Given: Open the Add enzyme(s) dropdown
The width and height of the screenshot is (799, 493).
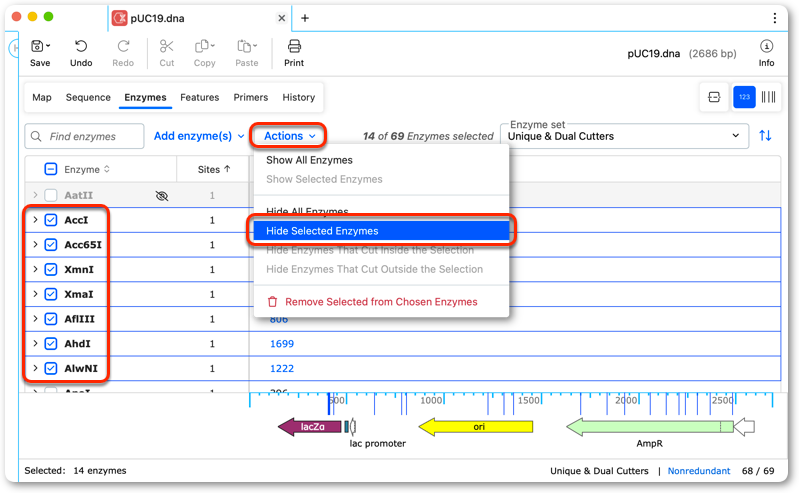Looking at the screenshot, I should pos(199,136).
